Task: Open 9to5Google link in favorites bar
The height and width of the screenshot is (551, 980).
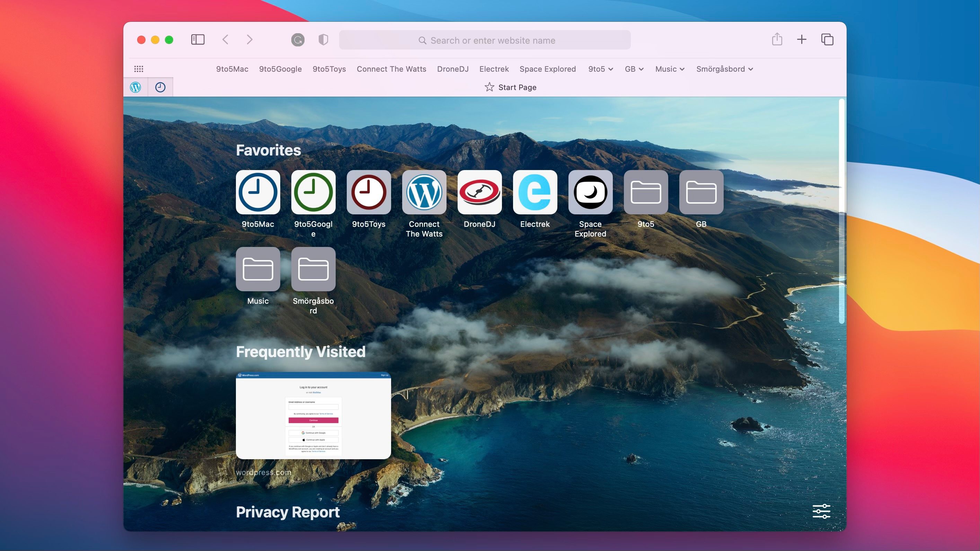Action: [x=280, y=69]
